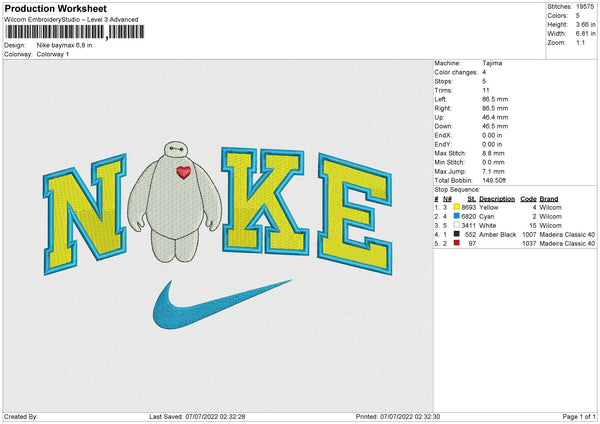The image size is (600, 424).
Task: Click the embroidered letter K
Action: point(265,201)
